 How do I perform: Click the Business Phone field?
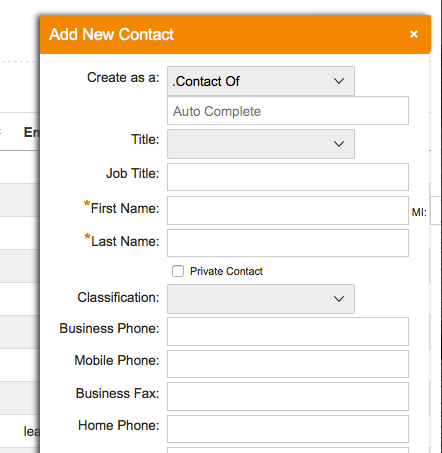(288, 331)
